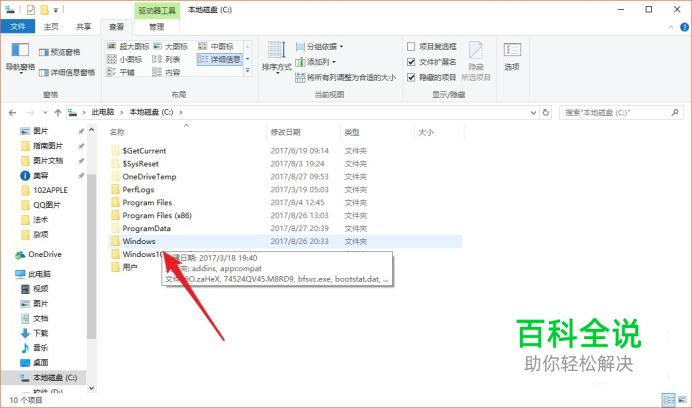
Task: Switch to the View (查看) tab
Action: click(117, 27)
